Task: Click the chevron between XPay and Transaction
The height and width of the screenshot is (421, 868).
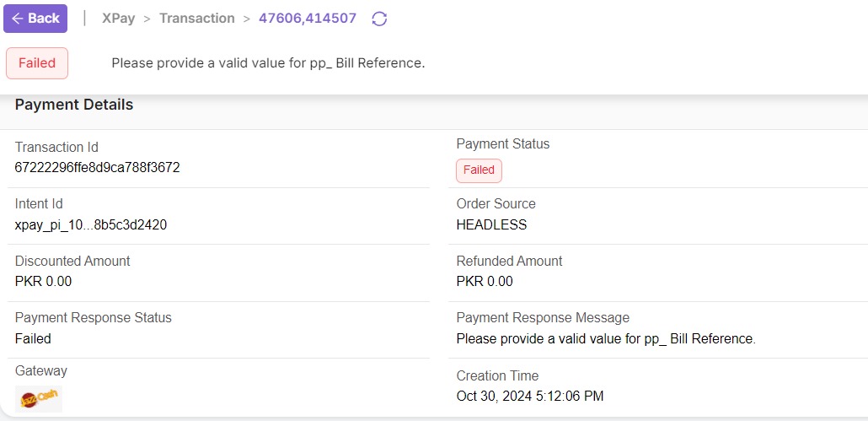Action: (147, 19)
